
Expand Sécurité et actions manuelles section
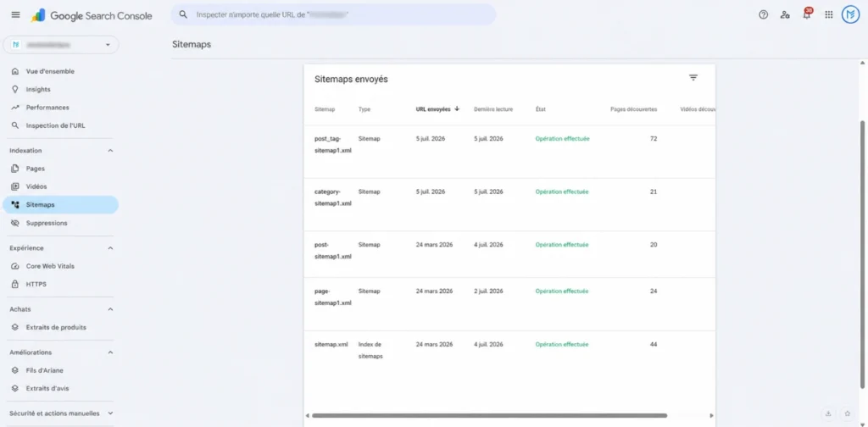pos(110,413)
